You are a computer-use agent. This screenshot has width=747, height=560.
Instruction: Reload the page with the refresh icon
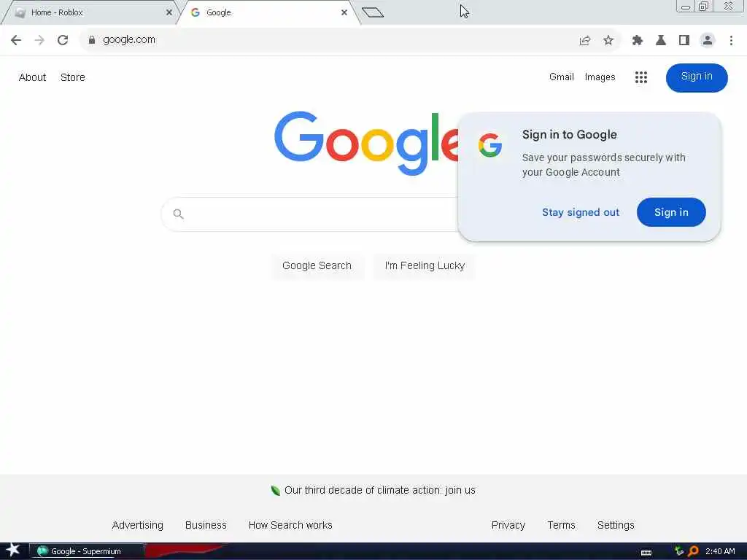63,40
